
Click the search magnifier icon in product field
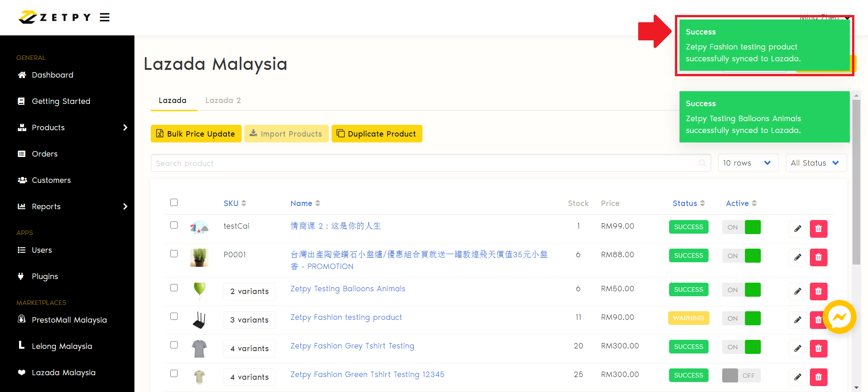pyautogui.click(x=702, y=163)
